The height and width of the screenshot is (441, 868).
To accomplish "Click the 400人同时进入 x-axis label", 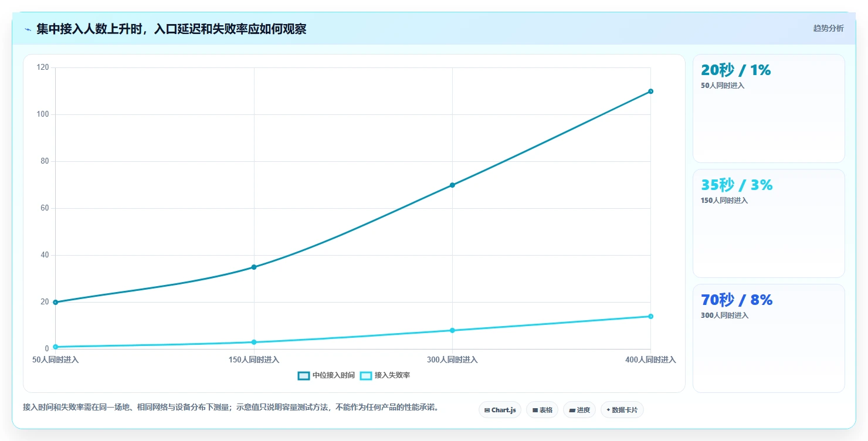I will coord(650,359).
